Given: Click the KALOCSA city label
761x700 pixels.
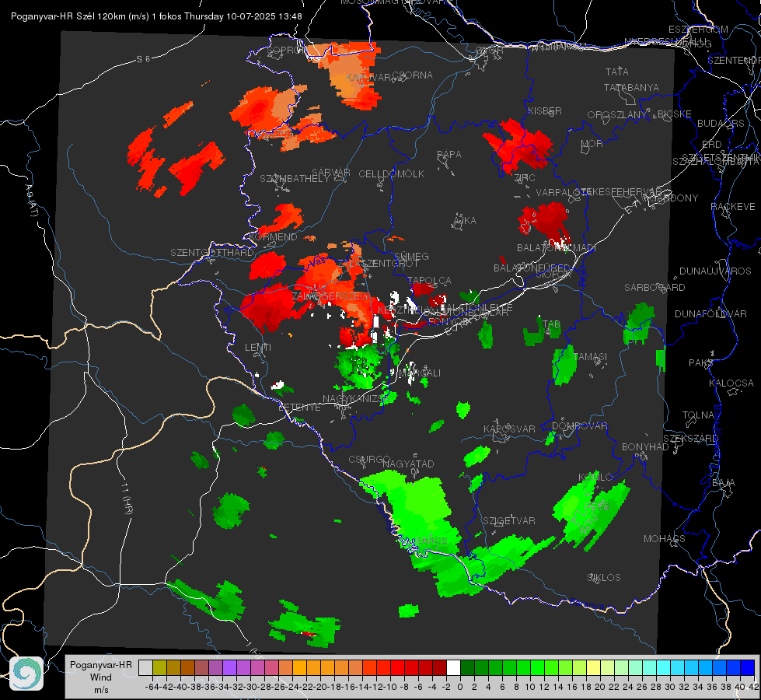Looking at the screenshot, I should click(731, 383).
